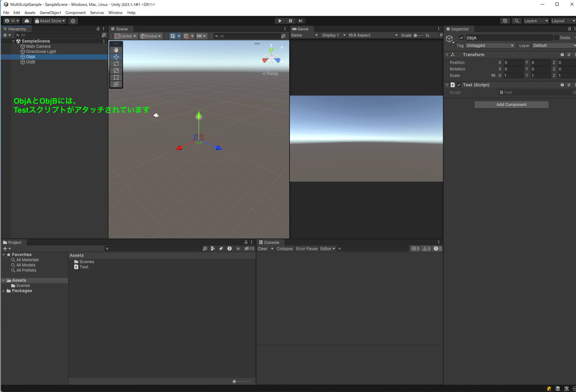
Task: Open the Editor dropdown in Console
Action: (328, 249)
